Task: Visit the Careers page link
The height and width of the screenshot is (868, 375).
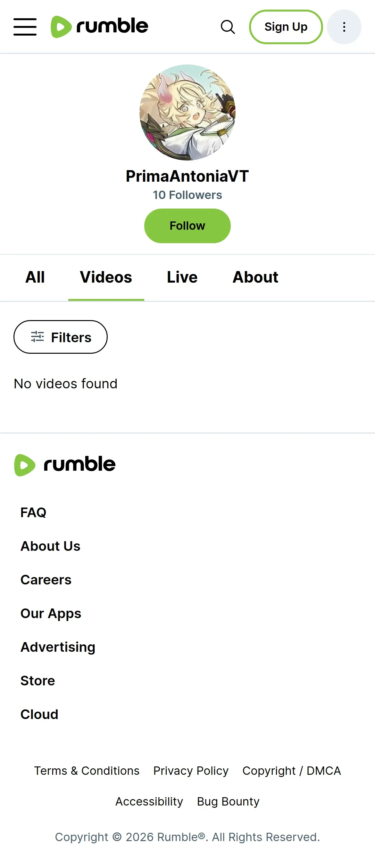Action: (x=46, y=580)
